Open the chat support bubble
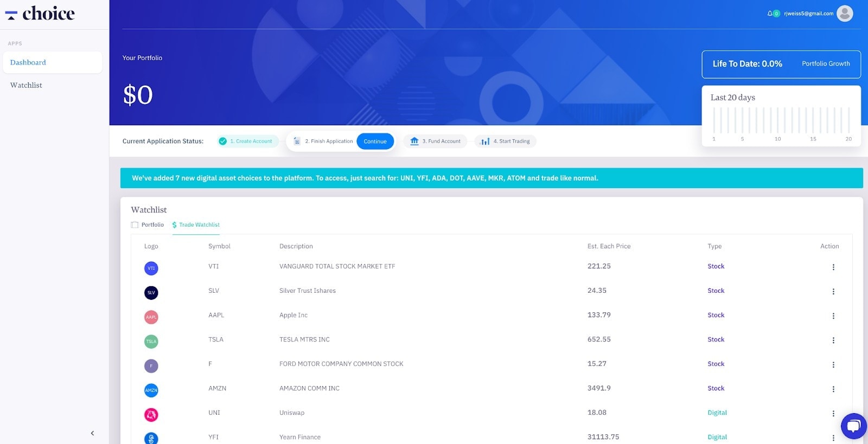The height and width of the screenshot is (444, 868). [853, 426]
